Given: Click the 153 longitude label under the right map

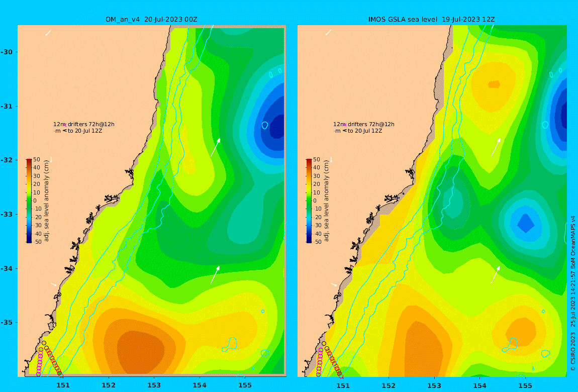Looking at the screenshot, I should [x=434, y=385].
